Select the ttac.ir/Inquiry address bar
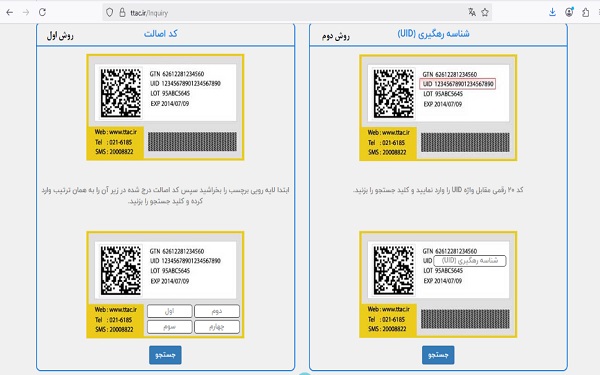This screenshot has height=375, width=600. [297, 13]
